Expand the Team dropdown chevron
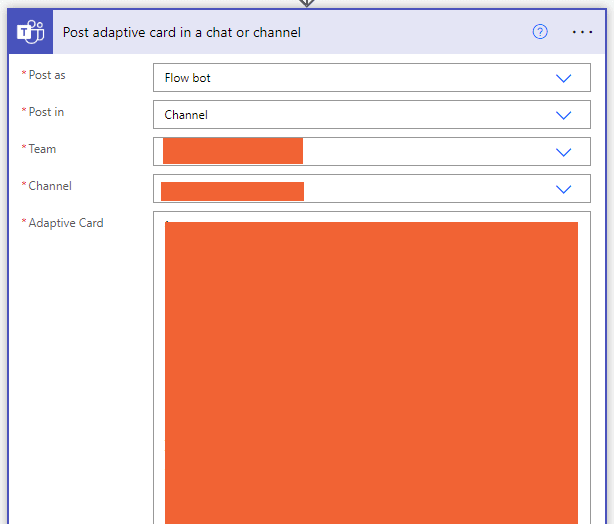 pos(563,152)
